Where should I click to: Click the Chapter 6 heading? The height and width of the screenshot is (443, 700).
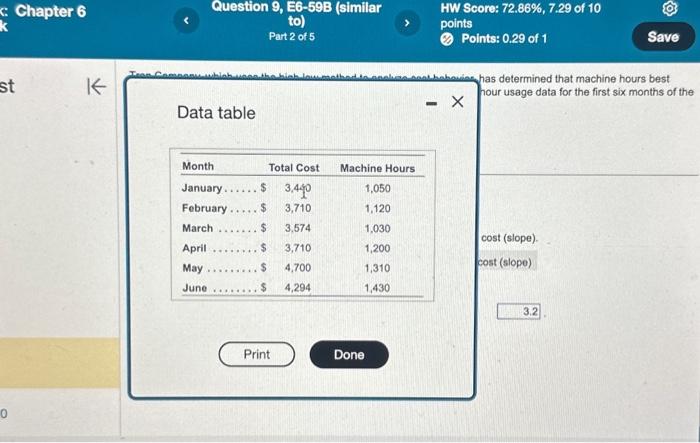(50, 11)
